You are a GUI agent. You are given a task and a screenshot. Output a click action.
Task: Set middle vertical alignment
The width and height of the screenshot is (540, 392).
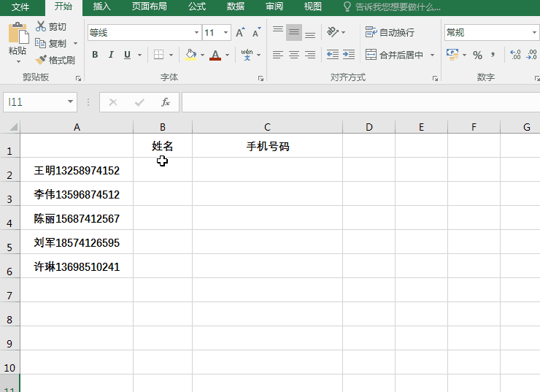(x=294, y=32)
